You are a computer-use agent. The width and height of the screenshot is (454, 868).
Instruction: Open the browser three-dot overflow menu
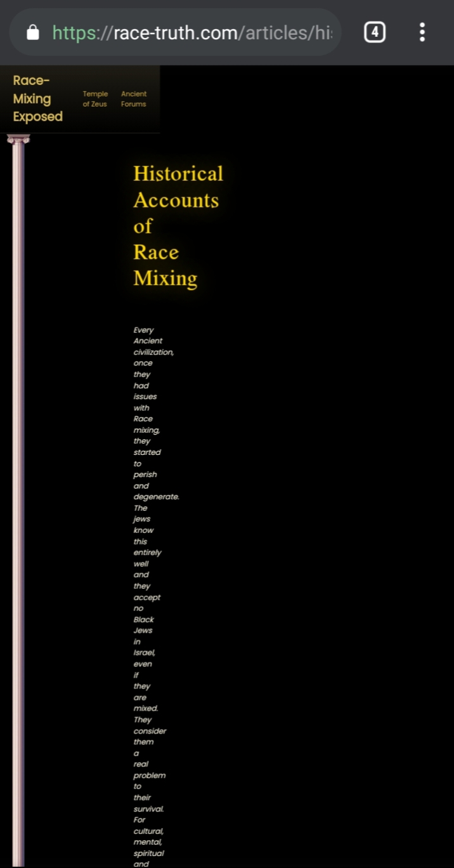point(422,32)
